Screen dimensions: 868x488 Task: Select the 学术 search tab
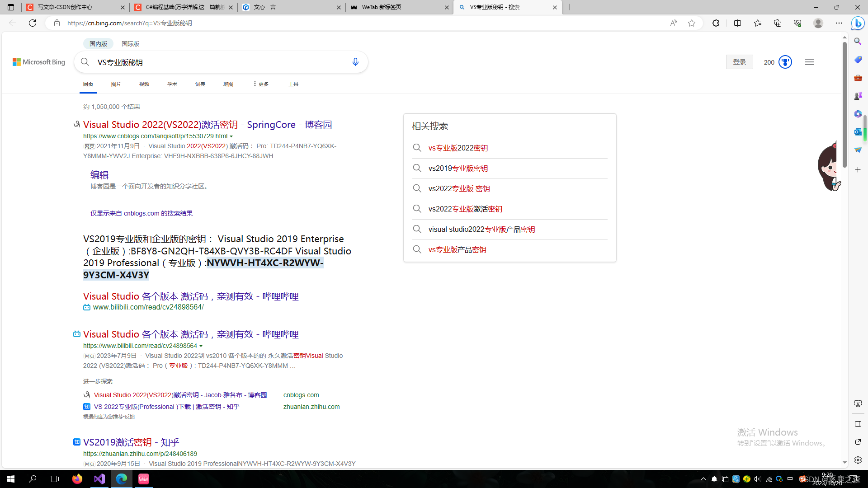[x=172, y=84]
